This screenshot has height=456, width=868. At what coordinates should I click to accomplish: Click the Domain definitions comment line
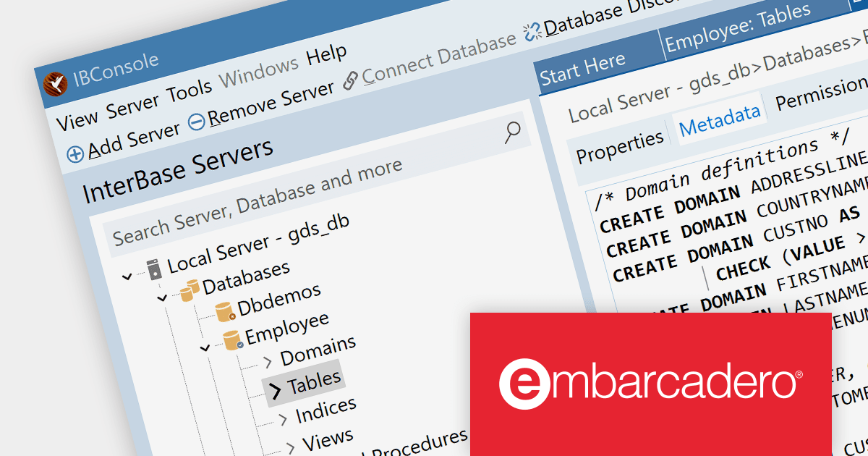pos(721,172)
